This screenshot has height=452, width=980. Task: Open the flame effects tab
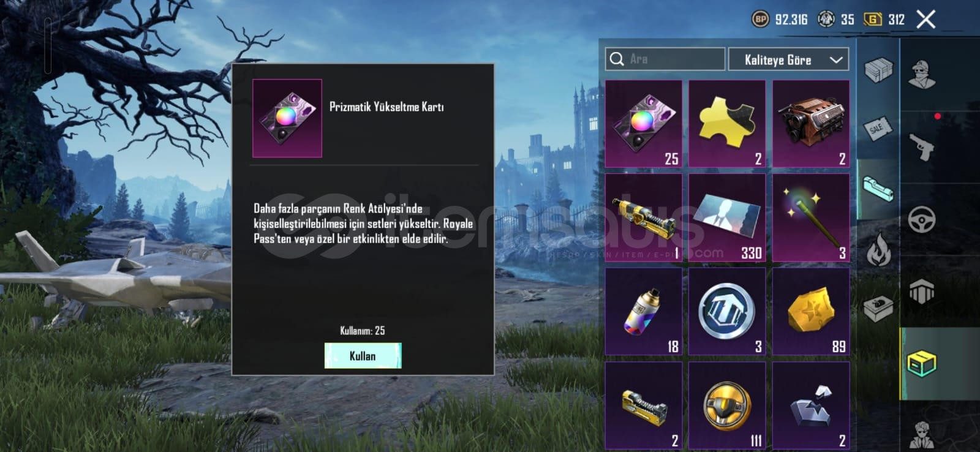click(878, 249)
